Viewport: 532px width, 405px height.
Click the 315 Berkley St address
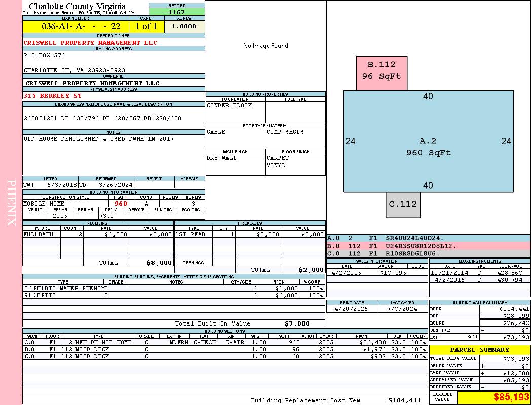tap(53, 95)
